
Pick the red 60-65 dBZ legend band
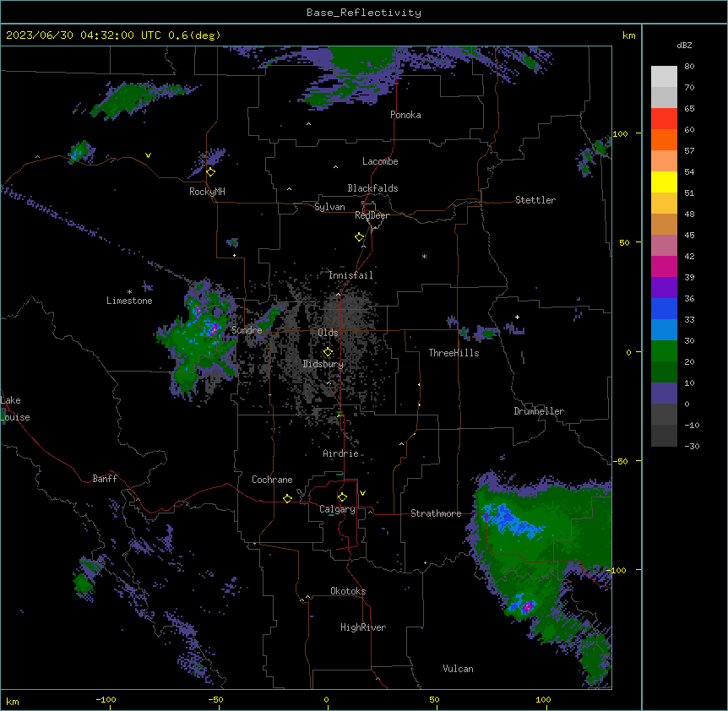pyautogui.click(x=664, y=119)
